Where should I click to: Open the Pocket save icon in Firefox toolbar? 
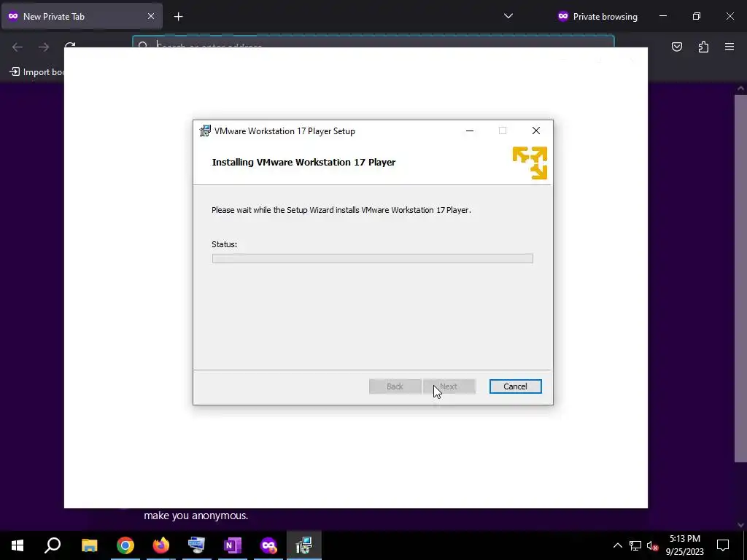[x=676, y=47]
